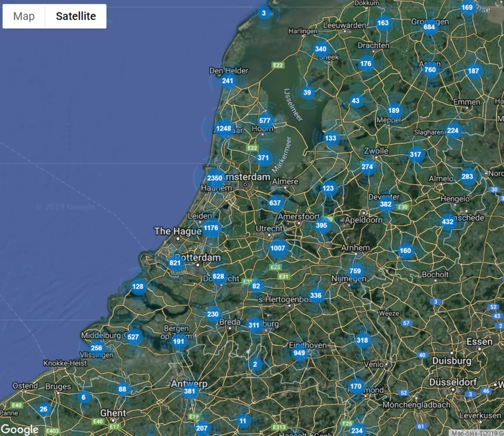Image resolution: width=504 pixels, height=436 pixels.
Task: Open the 6 cluster near Bruges
Action: (x=84, y=398)
